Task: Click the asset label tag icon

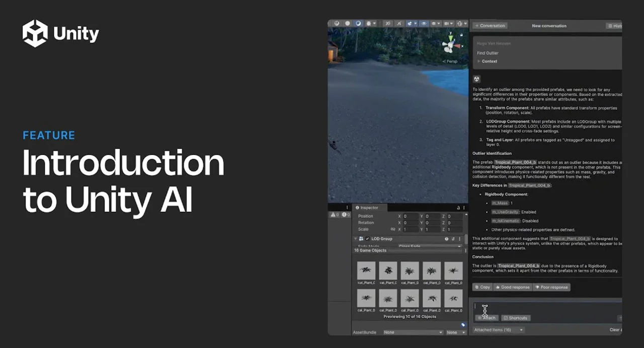Action: click(463, 325)
